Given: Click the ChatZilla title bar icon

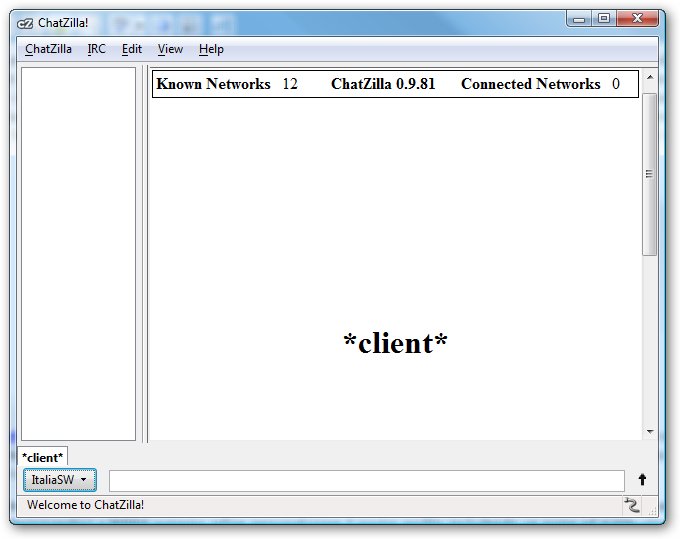Looking at the screenshot, I should (x=25, y=23).
